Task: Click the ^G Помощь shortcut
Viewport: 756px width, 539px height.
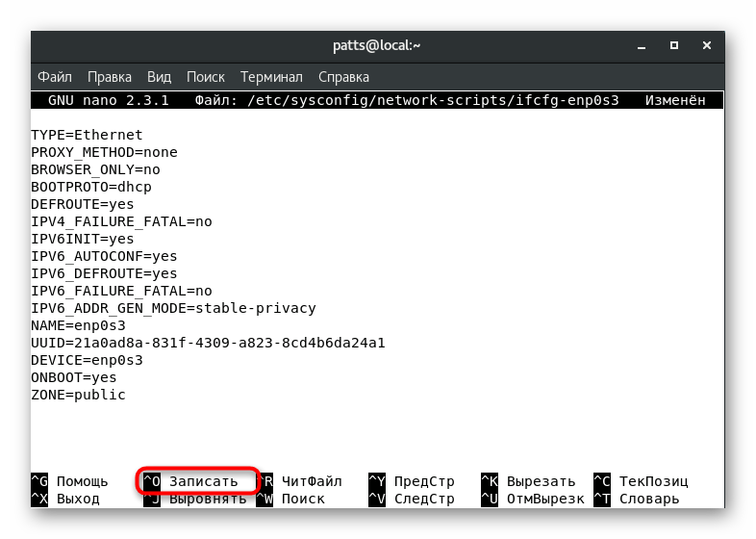Action: pos(69,481)
